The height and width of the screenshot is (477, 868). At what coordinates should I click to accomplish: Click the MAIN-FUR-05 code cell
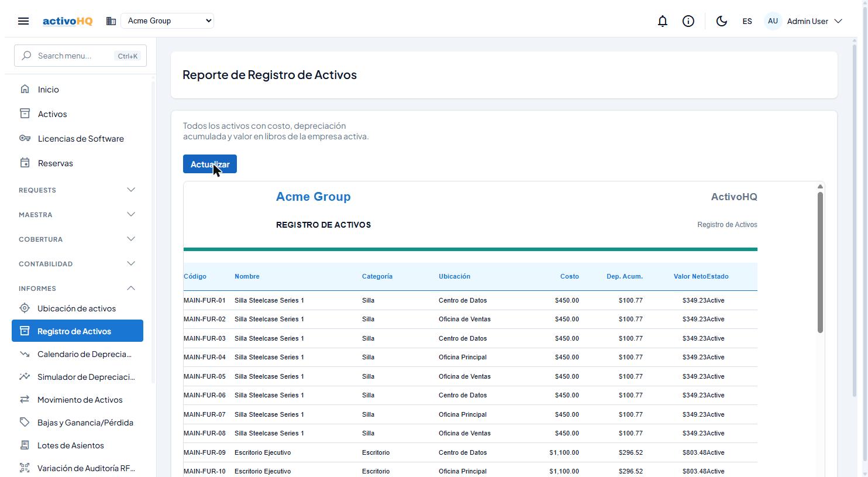pos(205,376)
